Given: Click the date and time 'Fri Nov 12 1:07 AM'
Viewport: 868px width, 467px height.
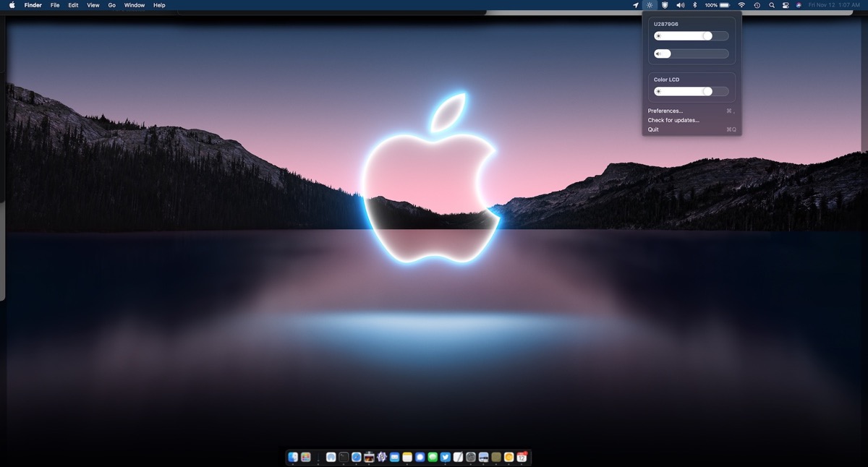Looking at the screenshot, I should click(x=834, y=5).
